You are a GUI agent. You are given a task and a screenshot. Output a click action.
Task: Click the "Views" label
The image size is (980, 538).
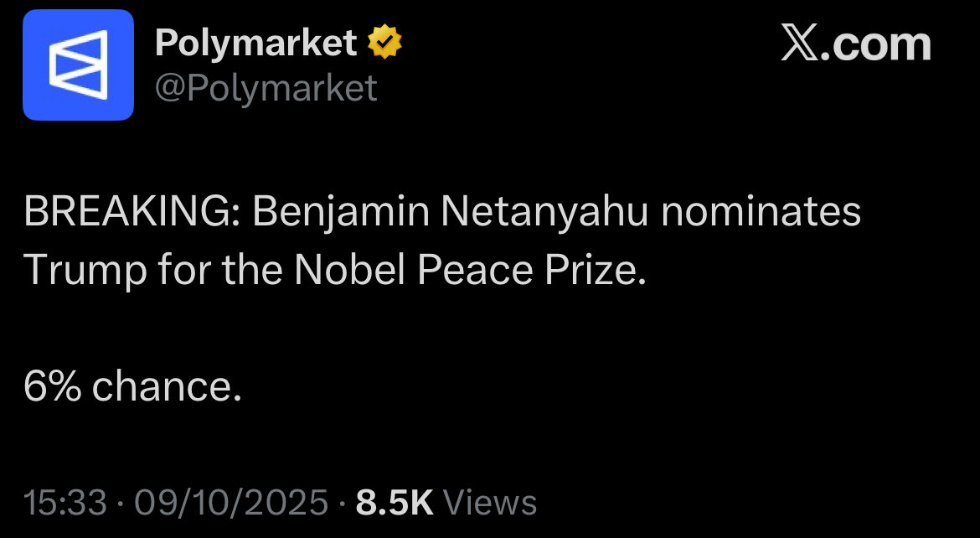[489, 502]
